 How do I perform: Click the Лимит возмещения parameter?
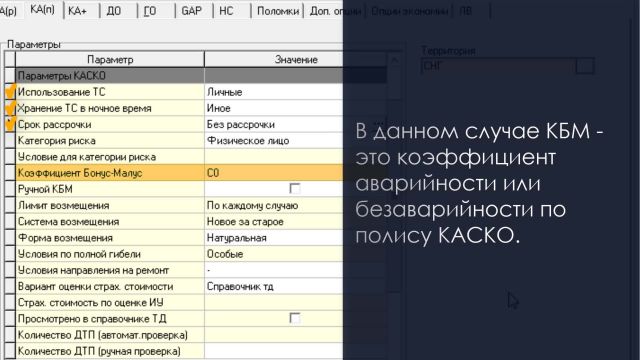(110, 205)
